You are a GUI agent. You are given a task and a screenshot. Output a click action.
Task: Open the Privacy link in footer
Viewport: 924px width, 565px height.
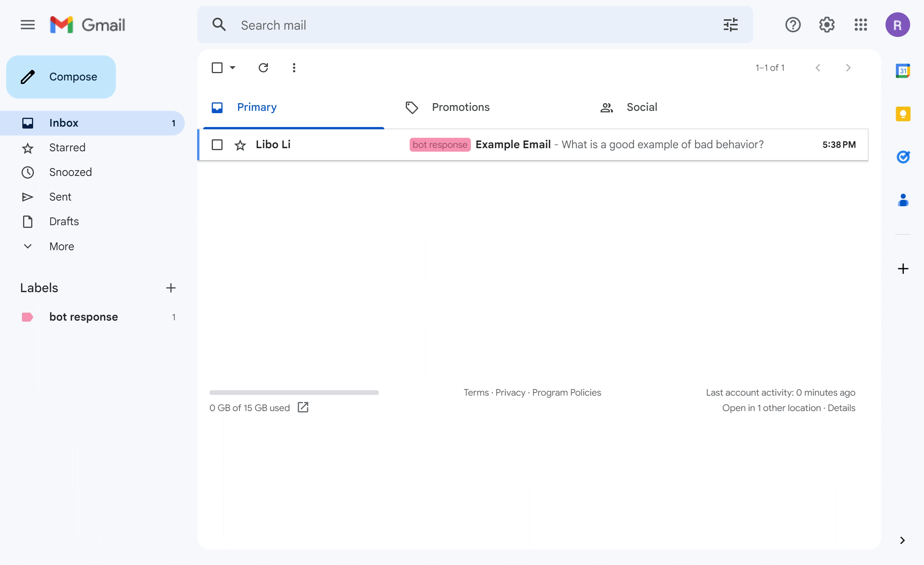coord(510,393)
